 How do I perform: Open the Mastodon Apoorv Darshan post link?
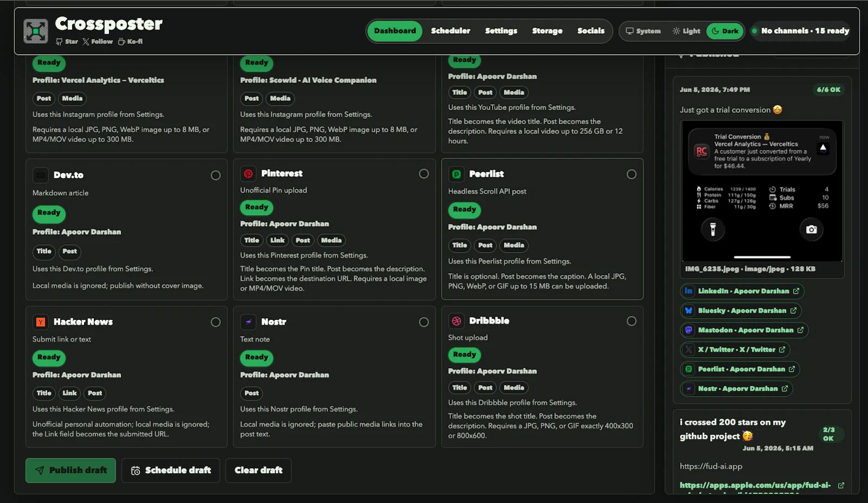[744, 330]
